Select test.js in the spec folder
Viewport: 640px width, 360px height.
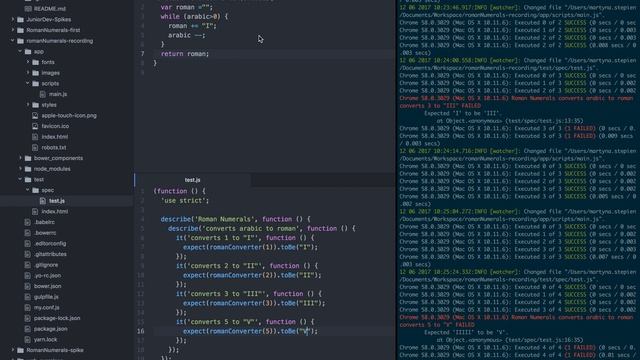57,201
